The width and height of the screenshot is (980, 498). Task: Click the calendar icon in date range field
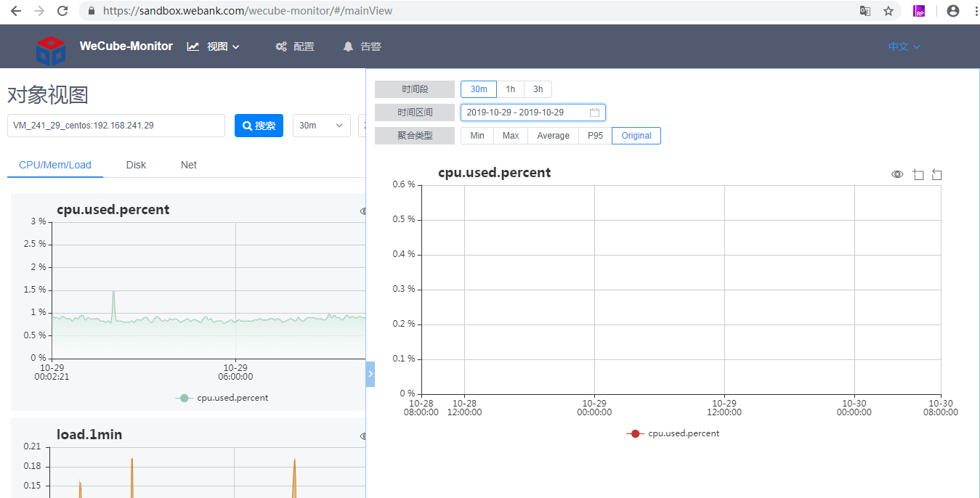(594, 113)
